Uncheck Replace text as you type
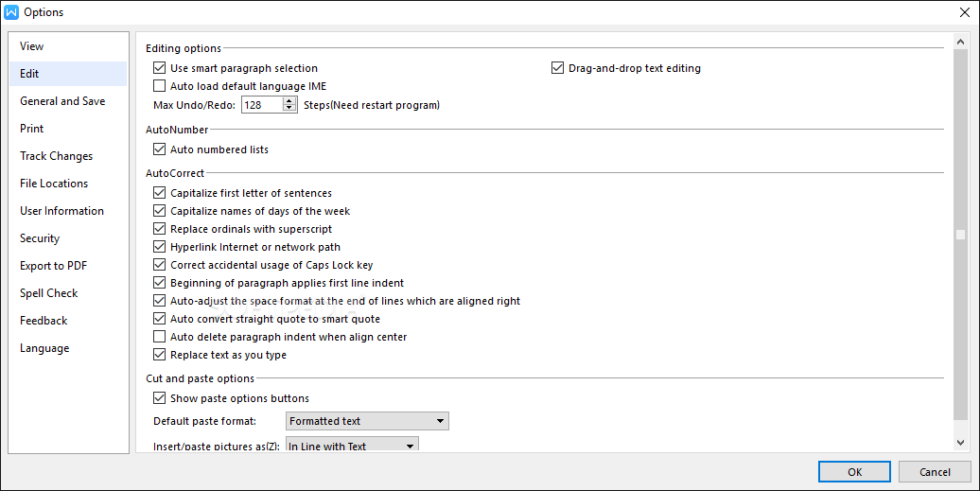This screenshot has width=980, height=491. (159, 355)
